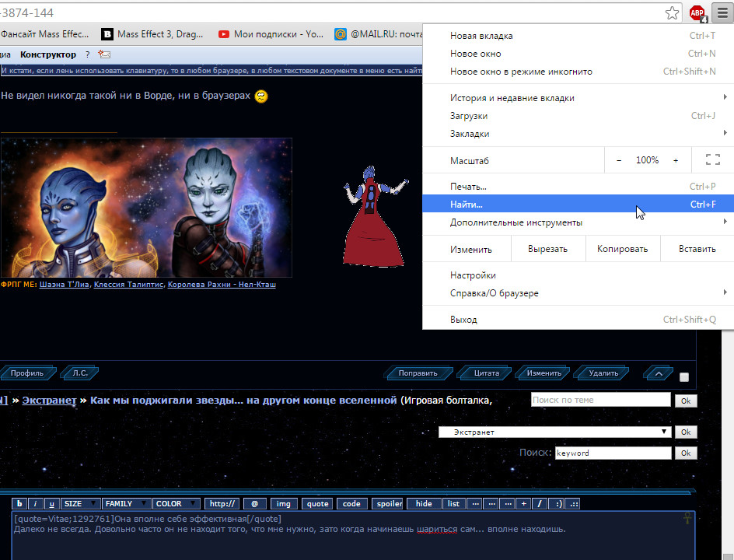
Task: Open Королева Рахни - Нел-Кташ link
Action: coord(222,284)
